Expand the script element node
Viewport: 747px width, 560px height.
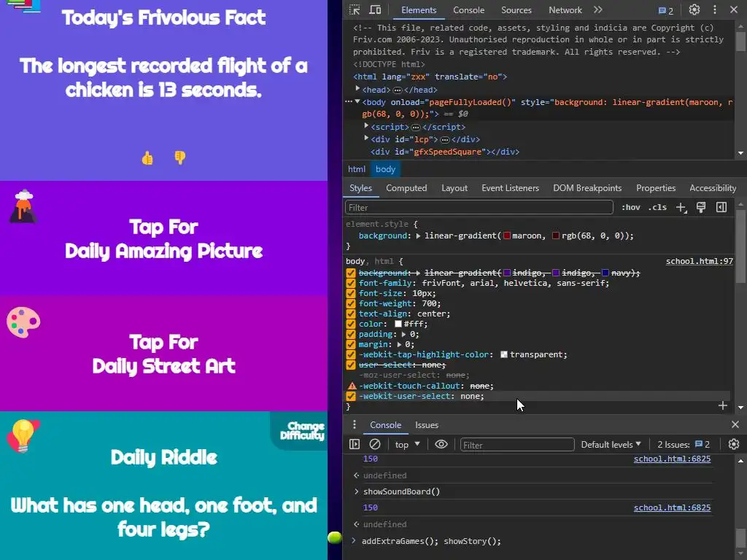click(366, 126)
